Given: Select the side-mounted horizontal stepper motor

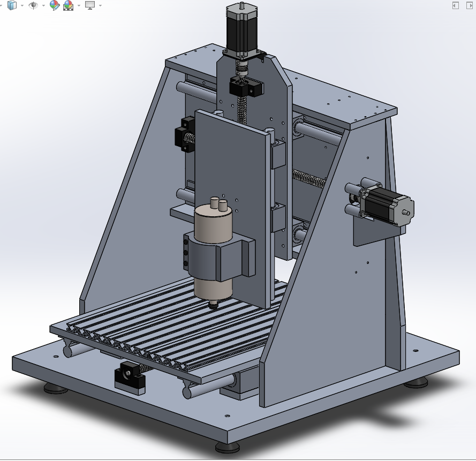Looking at the screenshot, I should tap(386, 205).
